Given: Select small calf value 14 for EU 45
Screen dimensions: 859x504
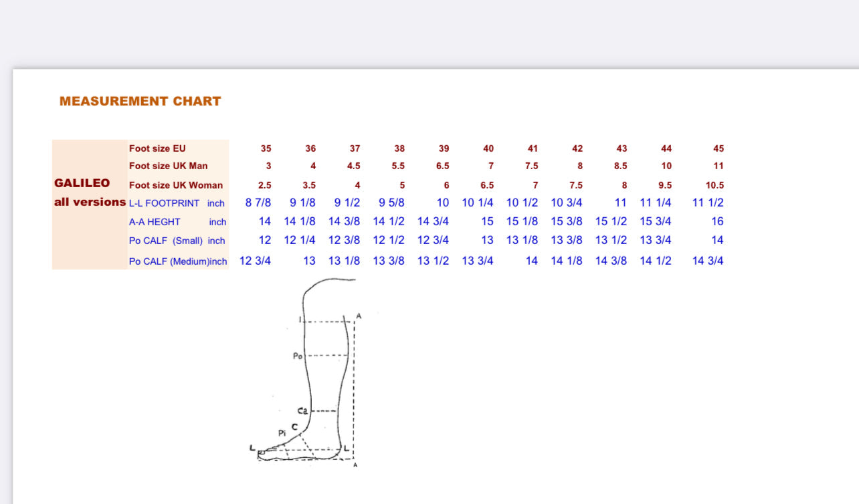Looking at the screenshot, I should coord(717,240).
